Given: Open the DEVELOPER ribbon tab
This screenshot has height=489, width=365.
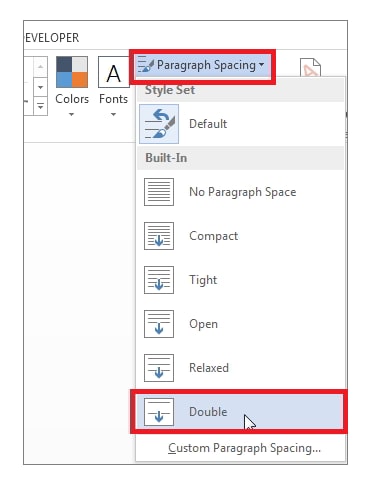Looking at the screenshot, I should coord(52,38).
